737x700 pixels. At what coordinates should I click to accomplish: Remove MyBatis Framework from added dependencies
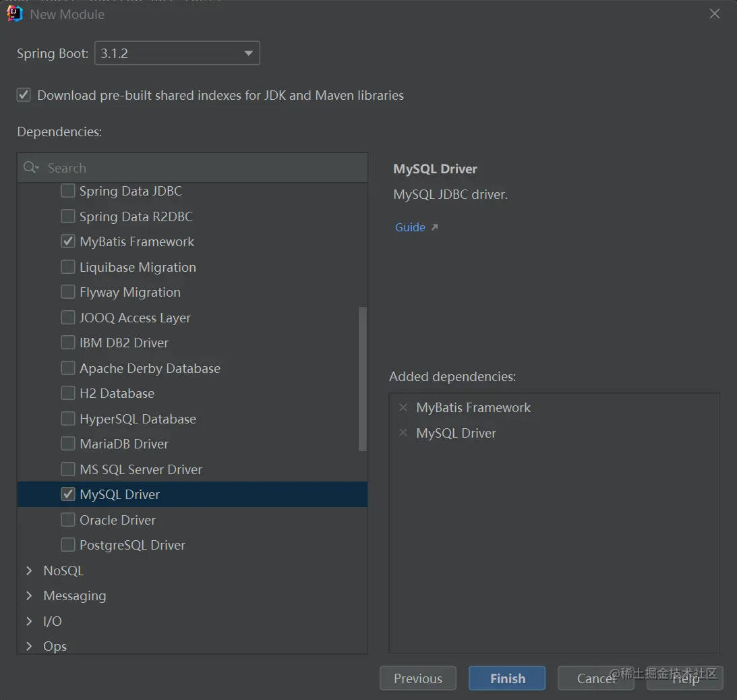403,407
